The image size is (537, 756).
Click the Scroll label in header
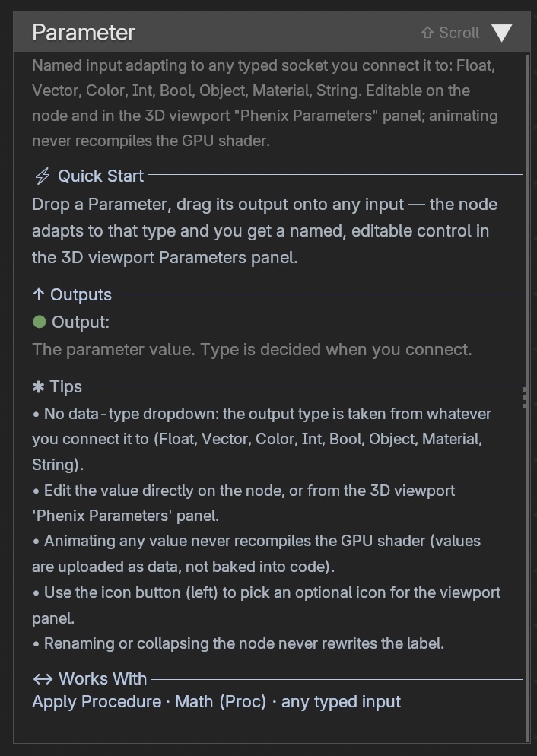pyautogui.click(x=459, y=32)
